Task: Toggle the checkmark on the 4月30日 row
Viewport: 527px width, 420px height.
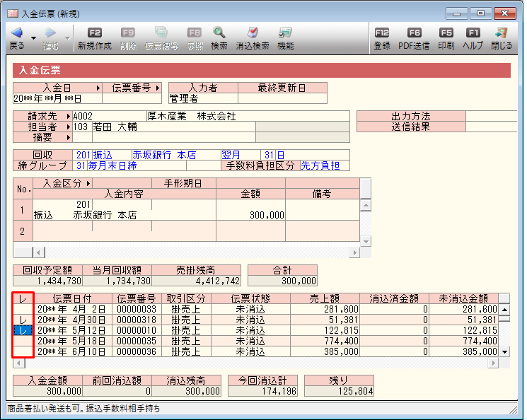Action: (23, 320)
